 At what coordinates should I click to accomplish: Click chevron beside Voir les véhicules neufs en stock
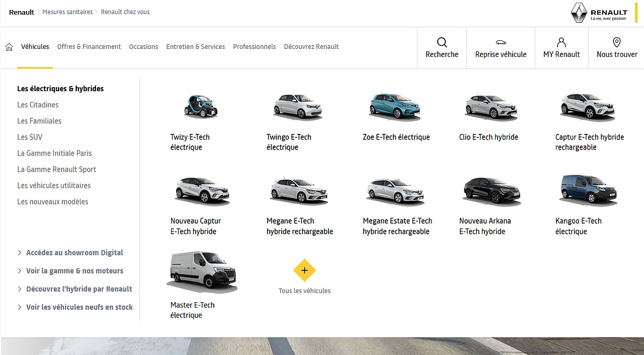20,307
